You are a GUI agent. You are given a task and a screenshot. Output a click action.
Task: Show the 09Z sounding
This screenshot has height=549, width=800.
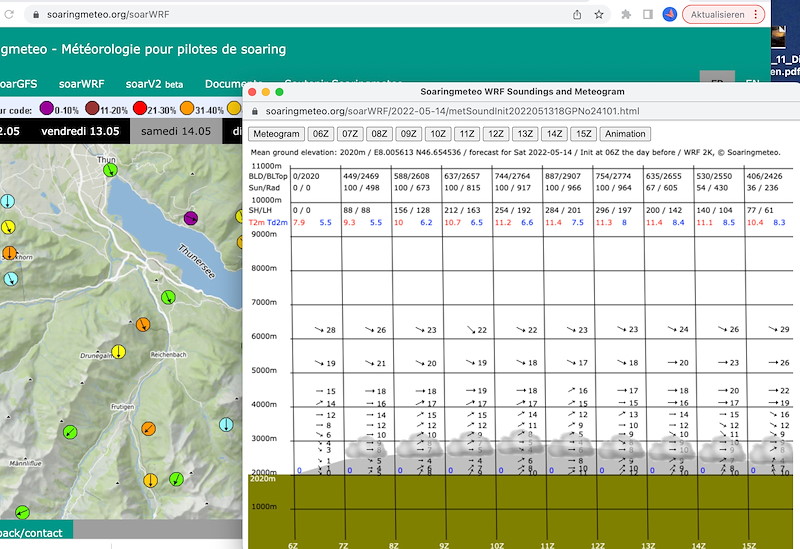408,134
